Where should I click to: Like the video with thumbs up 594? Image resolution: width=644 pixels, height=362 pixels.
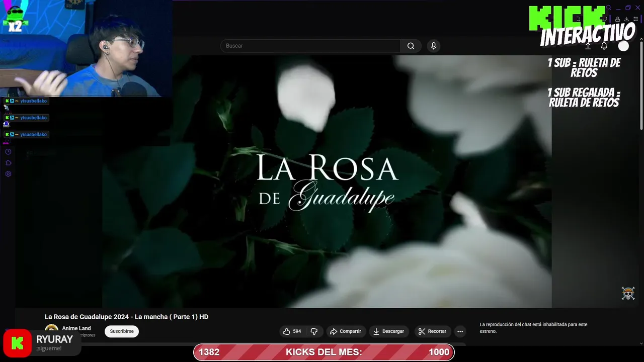tap(292, 331)
